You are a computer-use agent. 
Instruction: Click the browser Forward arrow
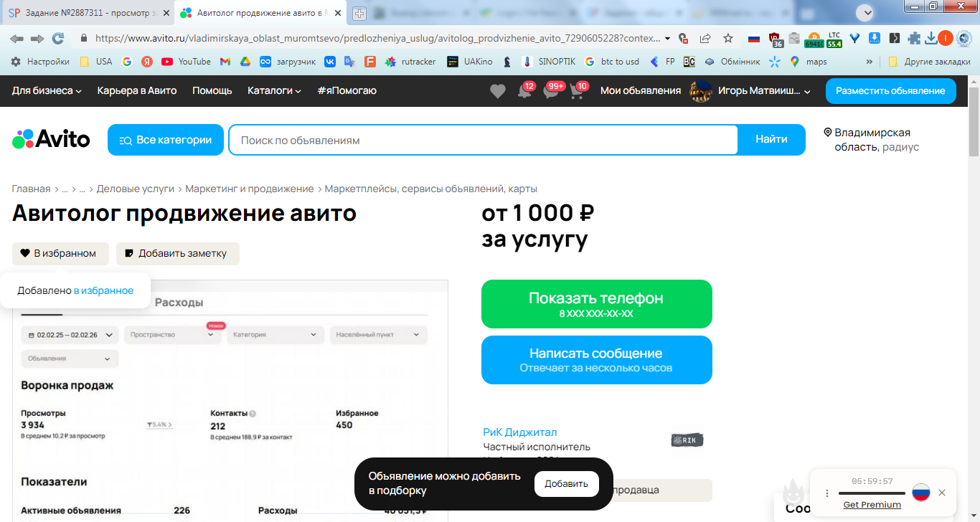tap(37, 38)
